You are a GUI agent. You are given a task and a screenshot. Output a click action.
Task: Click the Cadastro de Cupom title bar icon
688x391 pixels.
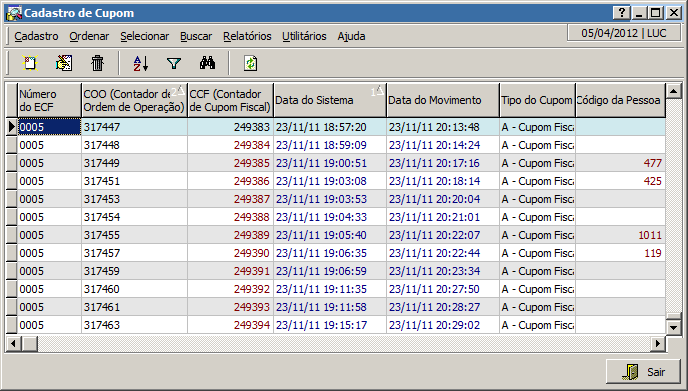(x=14, y=13)
